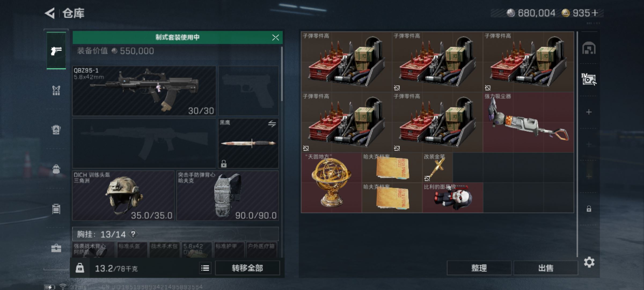Click the 整理 sort button
This screenshot has height=290, width=644.
(479, 268)
